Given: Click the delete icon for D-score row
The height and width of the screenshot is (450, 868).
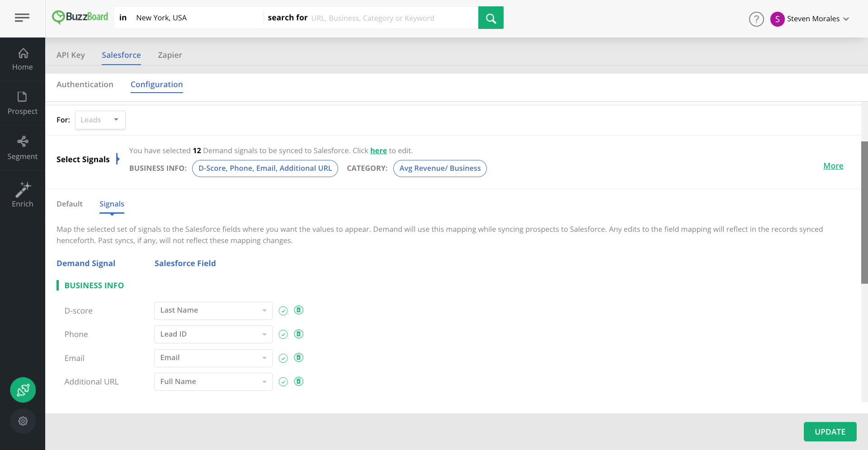Looking at the screenshot, I should pos(299,310).
